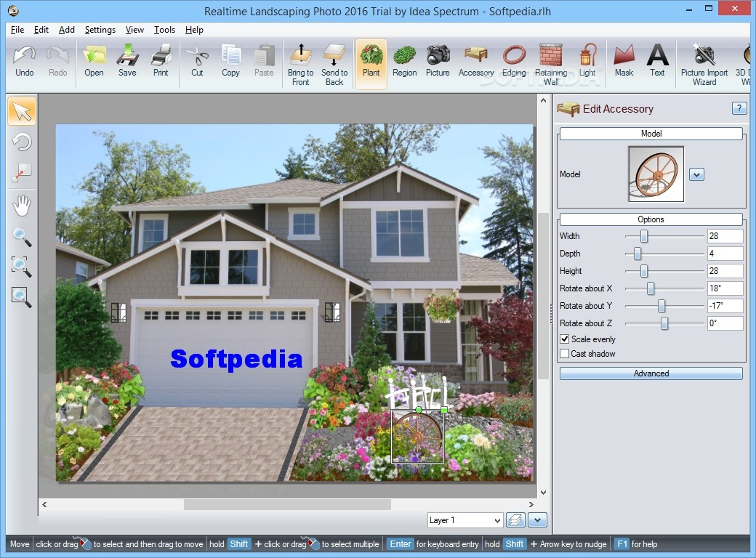
Task: Click the Print toolbar icon
Action: [161, 62]
